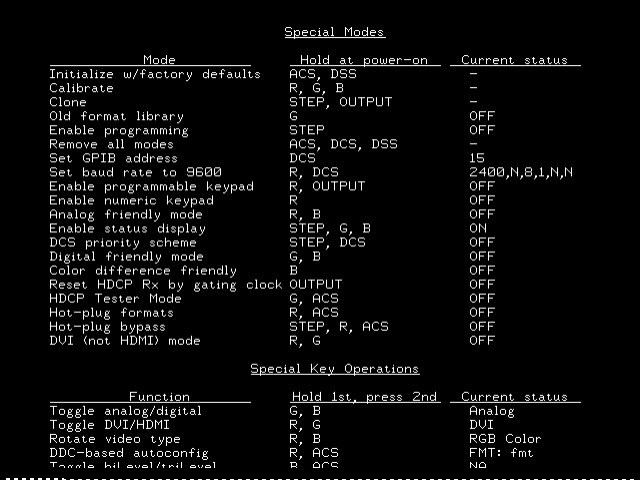The width and height of the screenshot is (640, 480).
Task: Select Initialize w/factory defaults row label
Action: [155, 74]
